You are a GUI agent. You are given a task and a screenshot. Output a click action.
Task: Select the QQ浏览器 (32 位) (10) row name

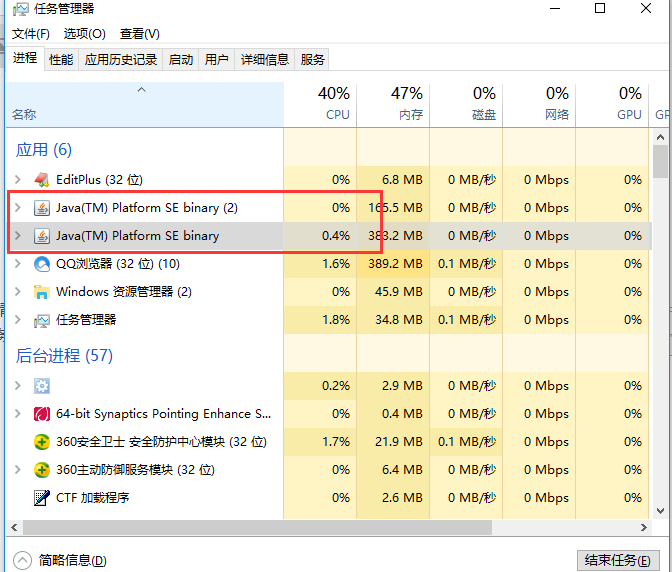pyautogui.click(x=118, y=264)
